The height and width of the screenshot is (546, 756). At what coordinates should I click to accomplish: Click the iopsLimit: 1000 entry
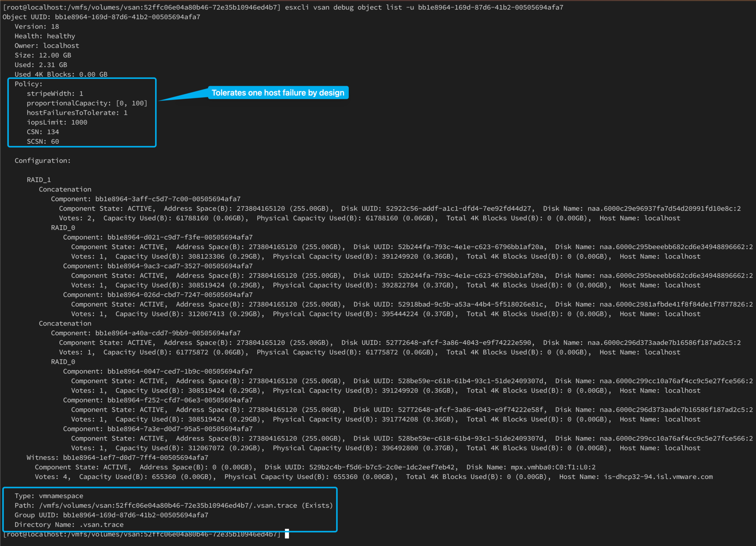(57, 122)
